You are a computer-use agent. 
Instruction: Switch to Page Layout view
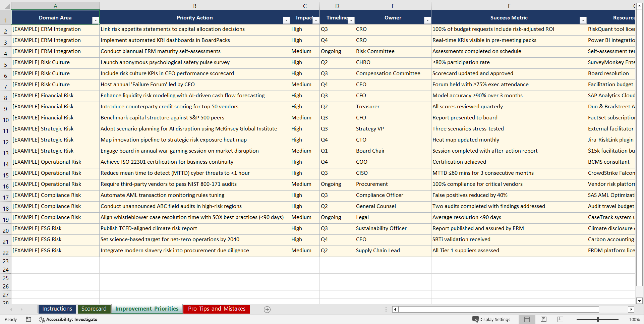(543, 319)
